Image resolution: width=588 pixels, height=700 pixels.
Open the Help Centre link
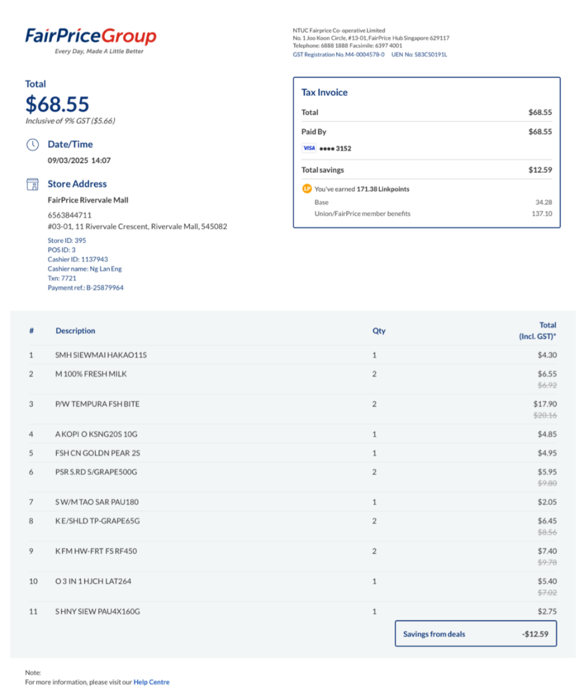point(151,682)
